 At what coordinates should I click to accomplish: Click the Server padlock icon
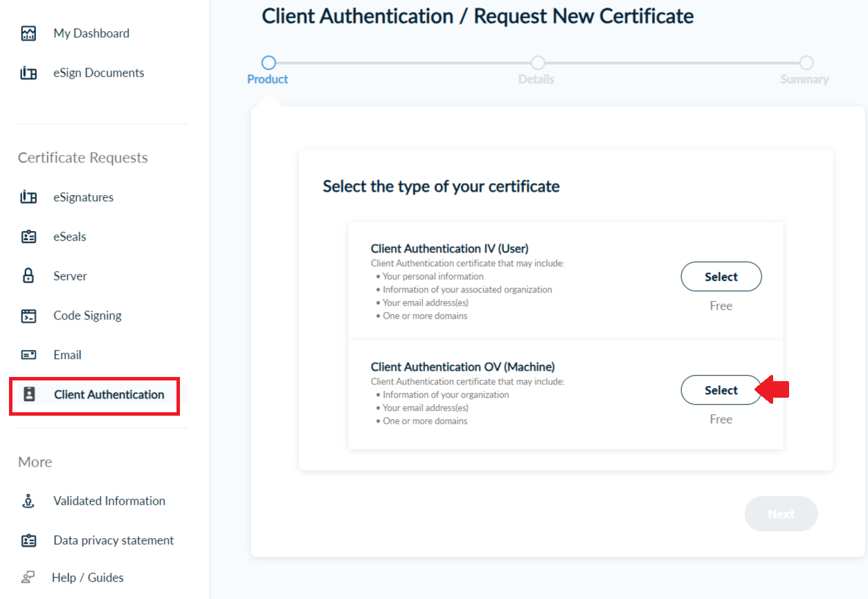pyautogui.click(x=28, y=276)
